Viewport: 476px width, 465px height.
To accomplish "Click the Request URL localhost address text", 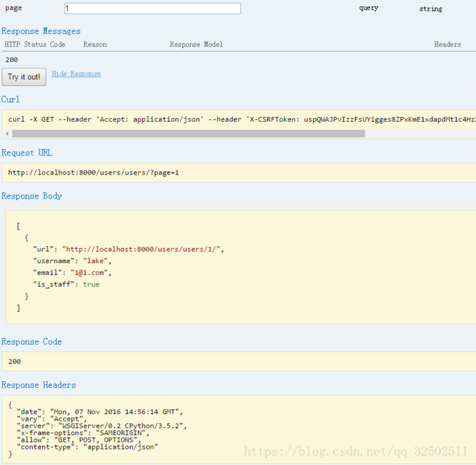I will (93, 172).
